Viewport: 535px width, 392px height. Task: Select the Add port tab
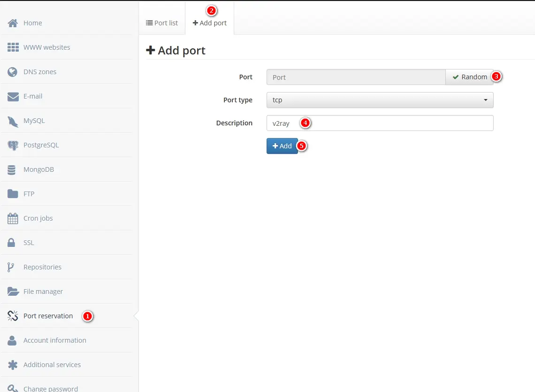(x=210, y=23)
